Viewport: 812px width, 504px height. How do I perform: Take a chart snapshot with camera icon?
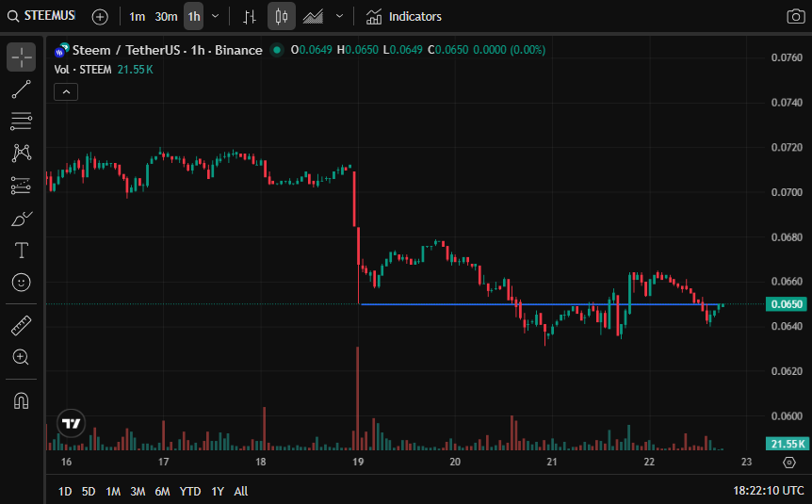pyautogui.click(x=795, y=17)
